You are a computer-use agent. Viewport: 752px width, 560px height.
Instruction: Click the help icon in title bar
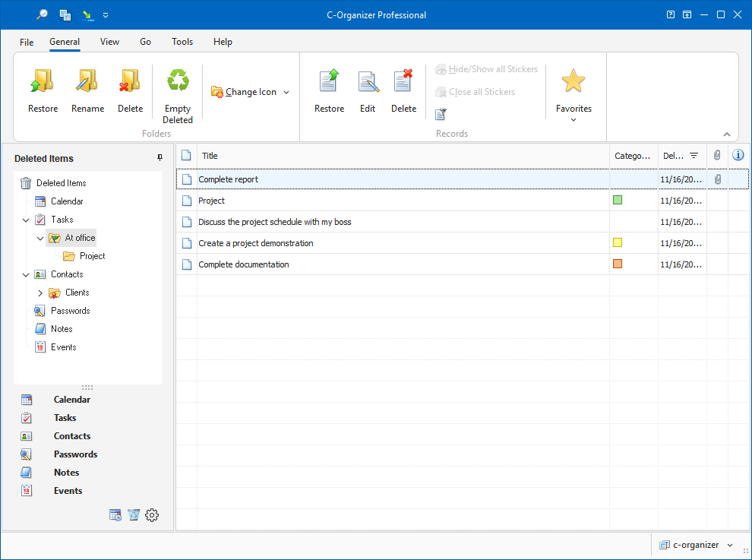[x=671, y=14]
